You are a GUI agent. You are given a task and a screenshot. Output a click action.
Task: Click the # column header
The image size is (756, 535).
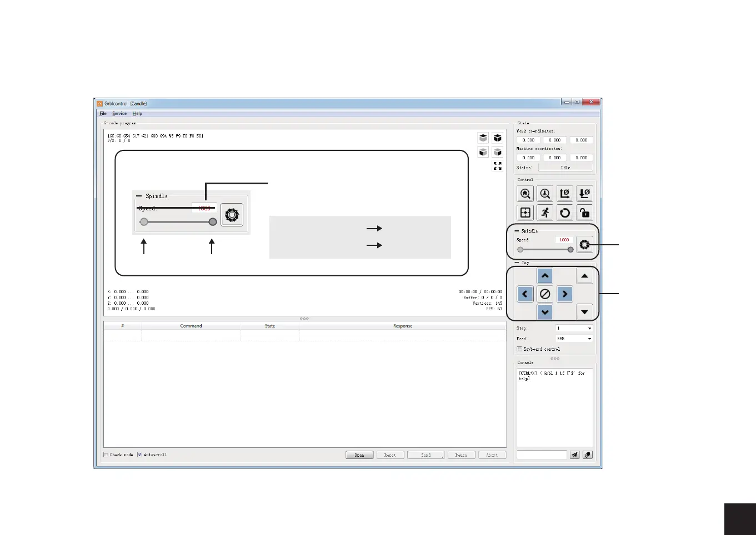(122, 326)
